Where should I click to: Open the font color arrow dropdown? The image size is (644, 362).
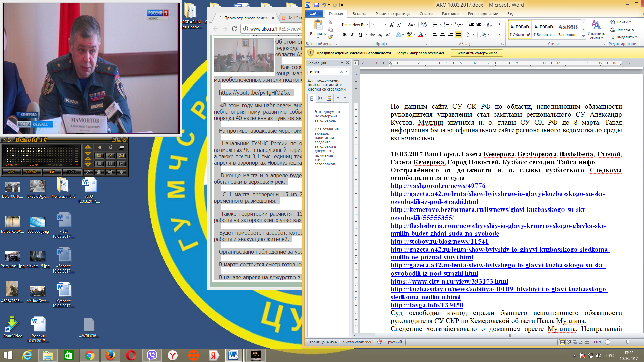coord(426,35)
